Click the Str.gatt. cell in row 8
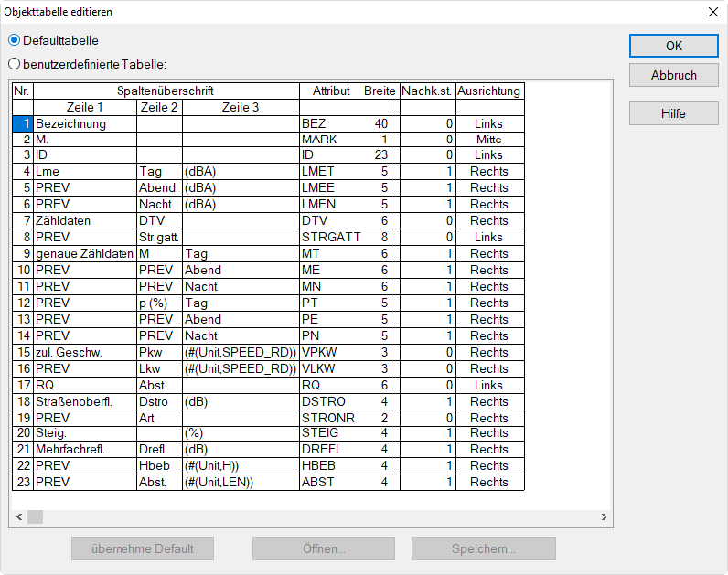 tap(159, 237)
